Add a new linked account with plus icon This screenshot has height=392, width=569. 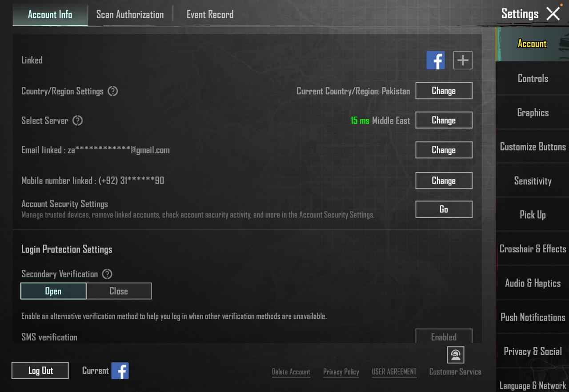point(462,60)
